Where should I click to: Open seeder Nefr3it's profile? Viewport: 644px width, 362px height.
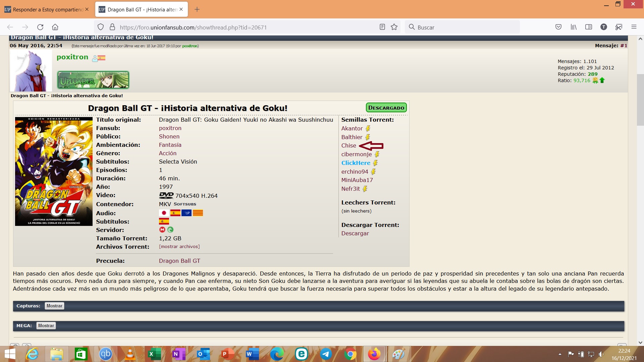point(351,189)
